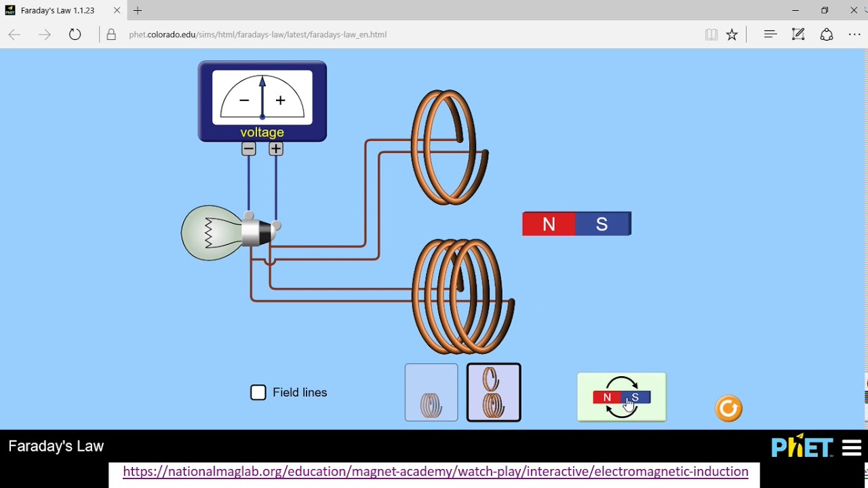The width and height of the screenshot is (868, 488).
Task: Click the voltmeter gauge display
Action: click(x=262, y=98)
